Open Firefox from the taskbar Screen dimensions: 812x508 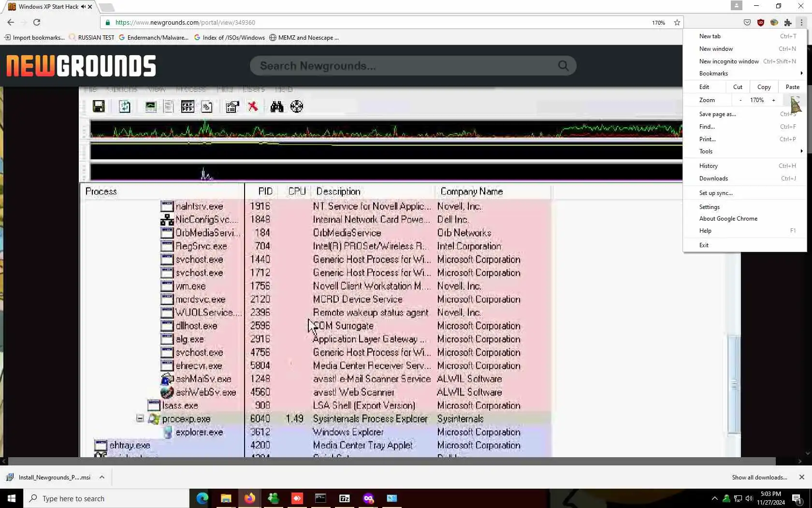tap(249, 498)
